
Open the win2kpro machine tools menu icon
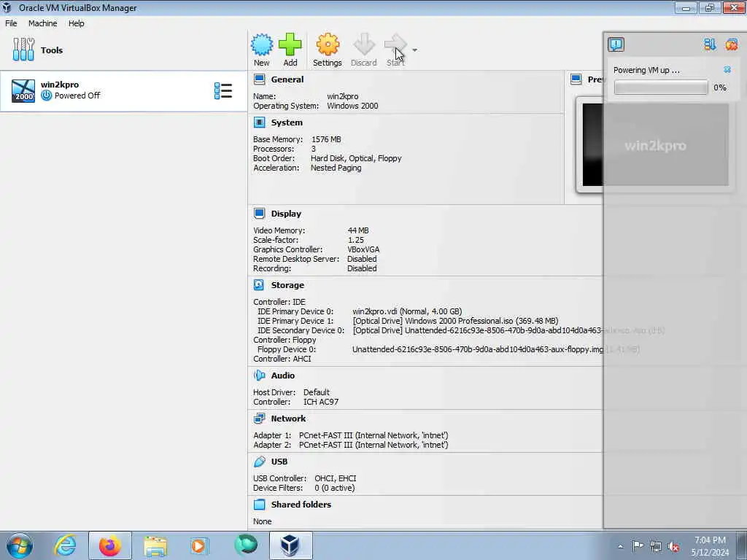pos(223,91)
